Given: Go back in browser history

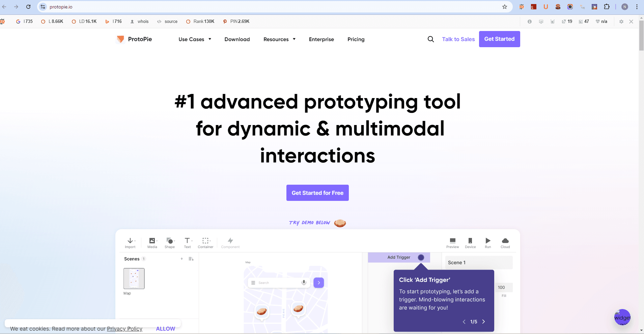Looking at the screenshot, I should pos(4,7).
